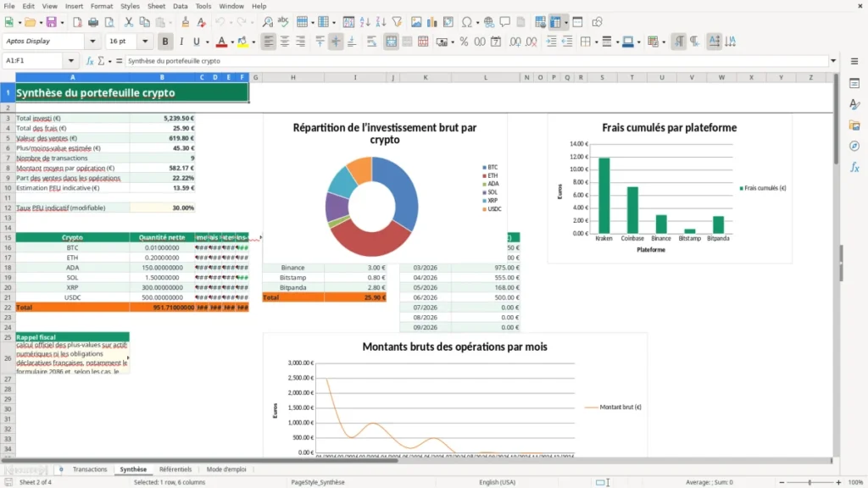
Task: Expand the Name Box dropdown
Action: point(71,61)
